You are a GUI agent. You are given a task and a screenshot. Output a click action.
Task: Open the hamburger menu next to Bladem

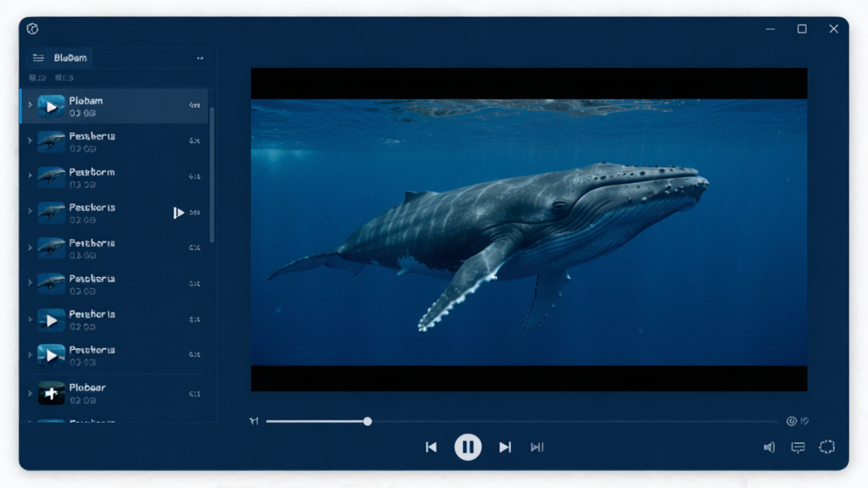click(38, 58)
